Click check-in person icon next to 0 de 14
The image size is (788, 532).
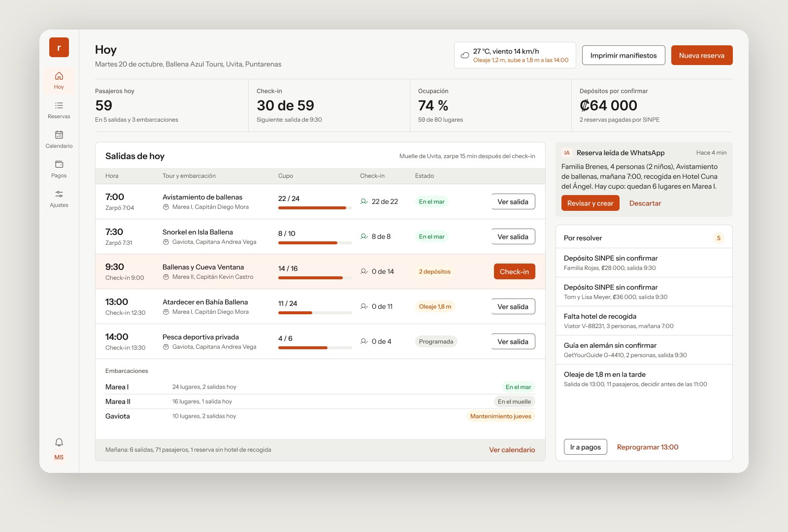point(364,271)
